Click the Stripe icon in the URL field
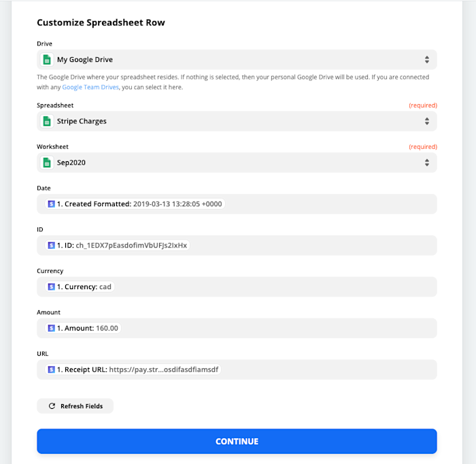Image resolution: width=476 pixels, height=464 pixels. 52,369
